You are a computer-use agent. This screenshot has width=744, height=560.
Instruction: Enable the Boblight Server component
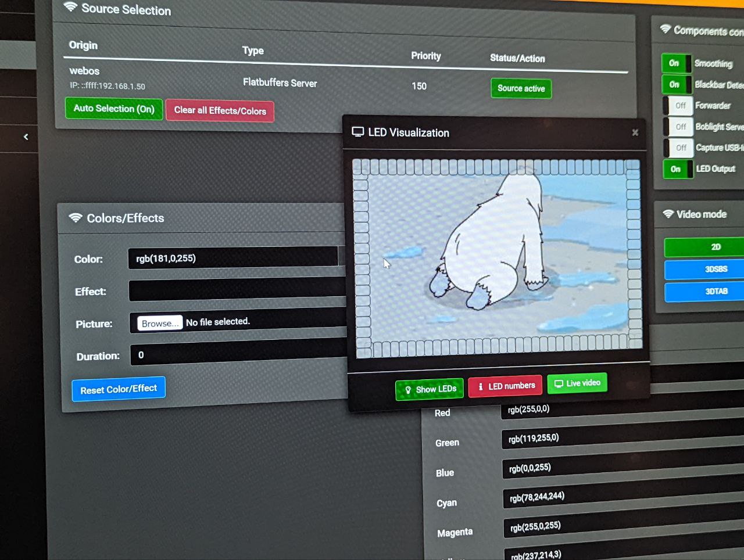[x=678, y=127]
